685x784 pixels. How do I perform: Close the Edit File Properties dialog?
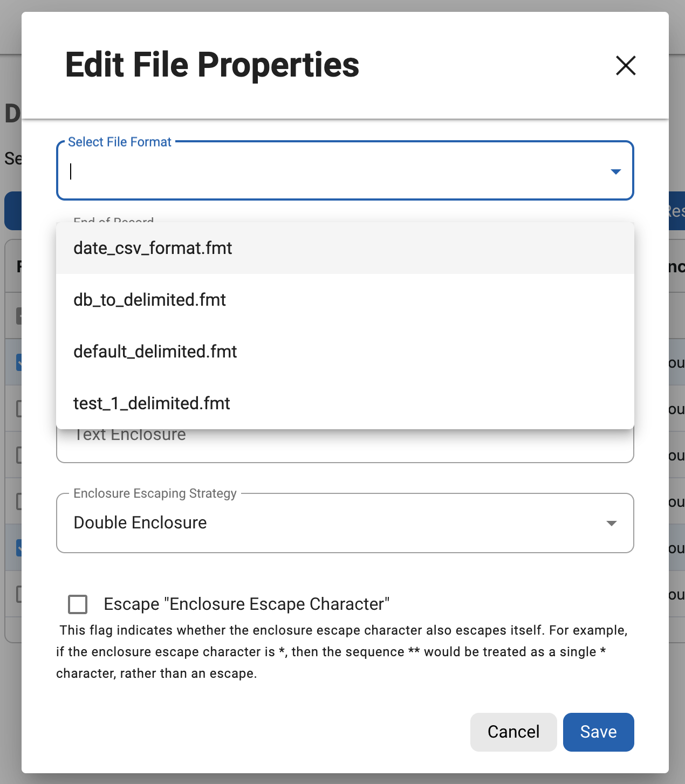tap(625, 66)
